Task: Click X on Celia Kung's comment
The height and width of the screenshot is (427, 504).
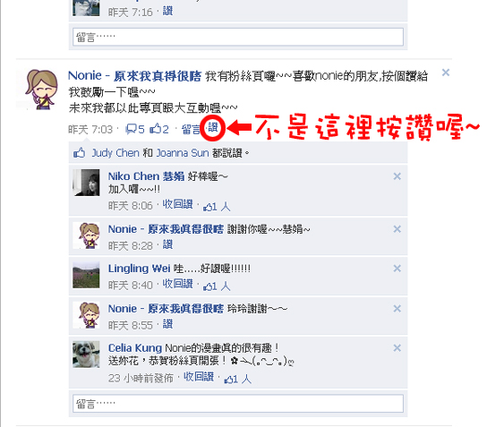Action: tap(397, 348)
